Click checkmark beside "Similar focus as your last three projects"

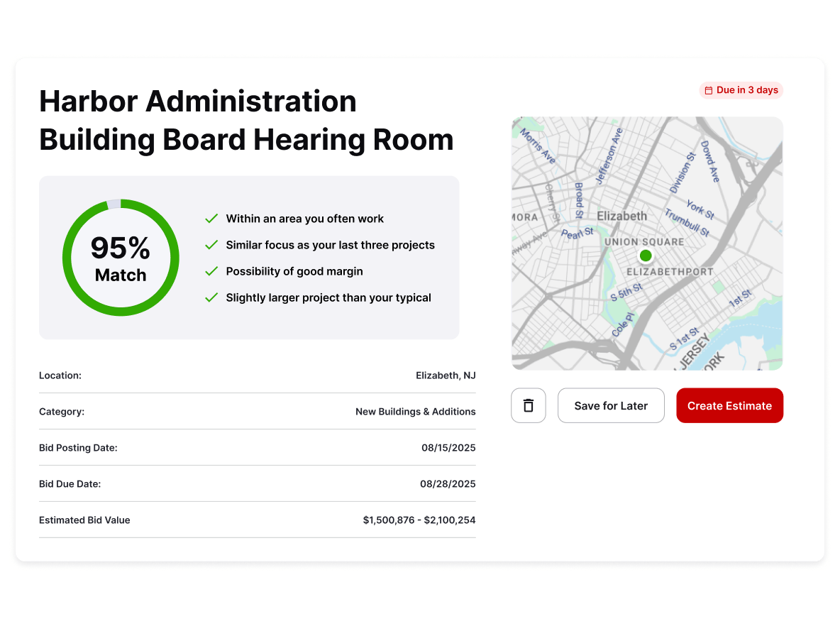coord(211,245)
